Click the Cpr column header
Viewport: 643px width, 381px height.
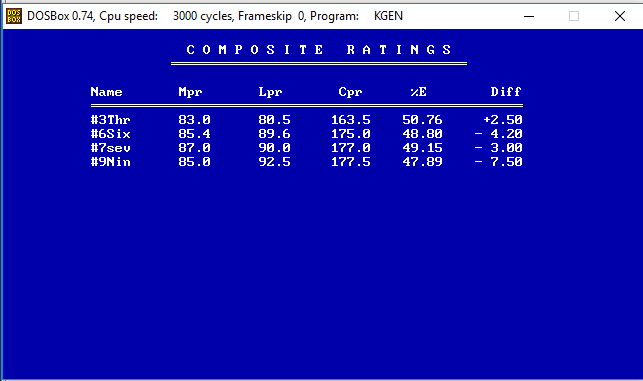point(350,92)
